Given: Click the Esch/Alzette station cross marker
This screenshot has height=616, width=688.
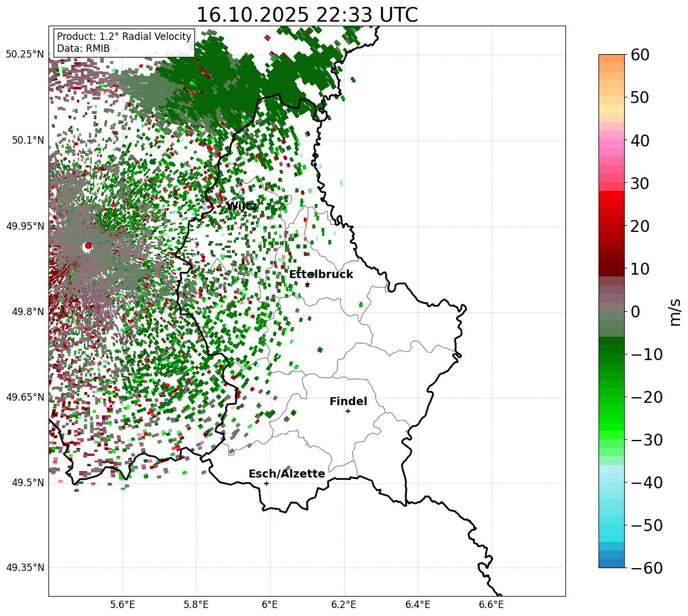Looking at the screenshot, I should point(266,483).
